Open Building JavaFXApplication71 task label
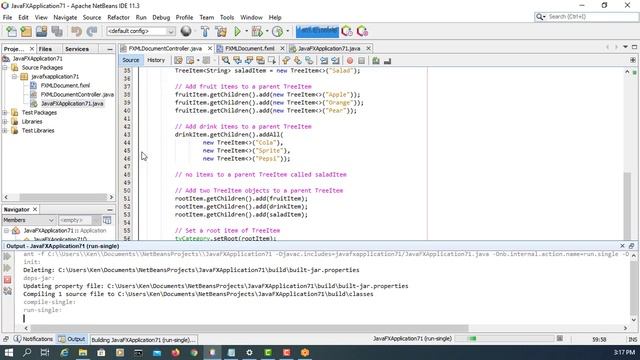The height and width of the screenshot is (360, 640). pyautogui.click(x=143, y=340)
